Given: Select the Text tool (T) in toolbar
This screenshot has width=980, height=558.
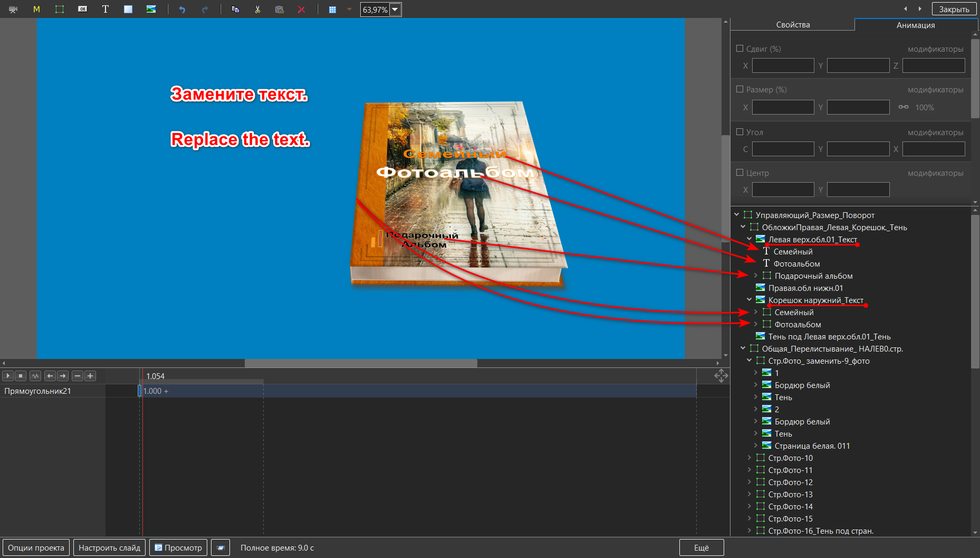Looking at the screenshot, I should pyautogui.click(x=105, y=10).
